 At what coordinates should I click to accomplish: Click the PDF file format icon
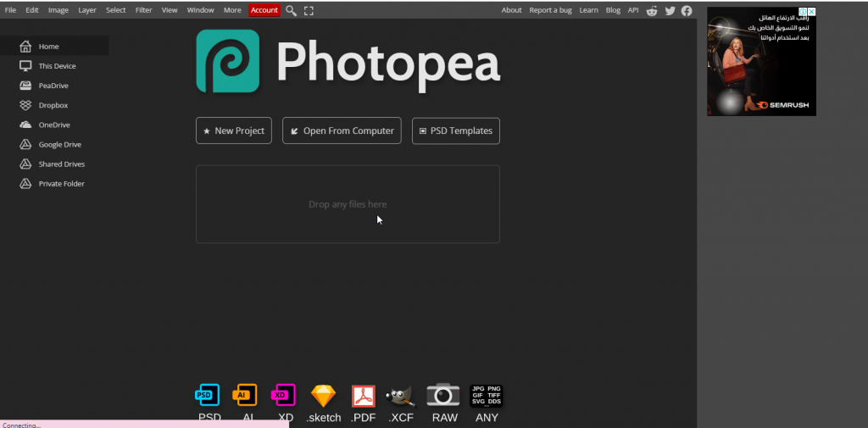pyautogui.click(x=364, y=396)
